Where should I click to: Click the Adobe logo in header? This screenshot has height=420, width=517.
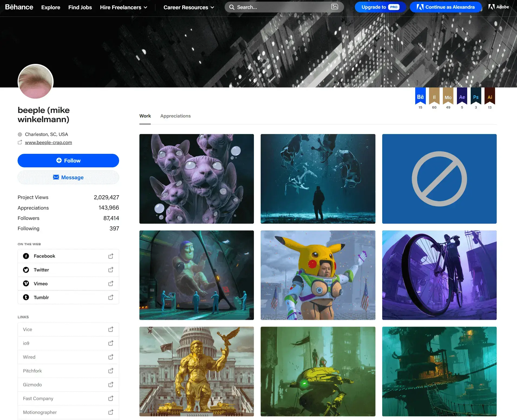coord(499,7)
